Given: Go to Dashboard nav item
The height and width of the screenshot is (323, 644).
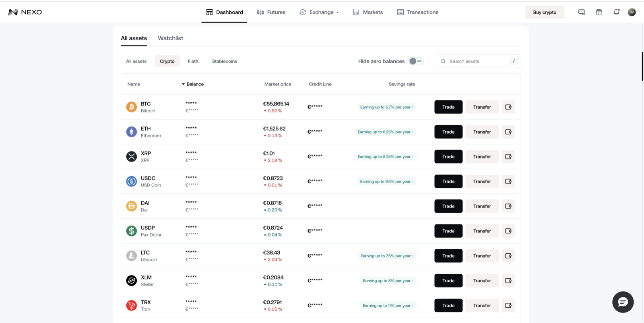Looking at the screenshot, I should pos(224,12).
